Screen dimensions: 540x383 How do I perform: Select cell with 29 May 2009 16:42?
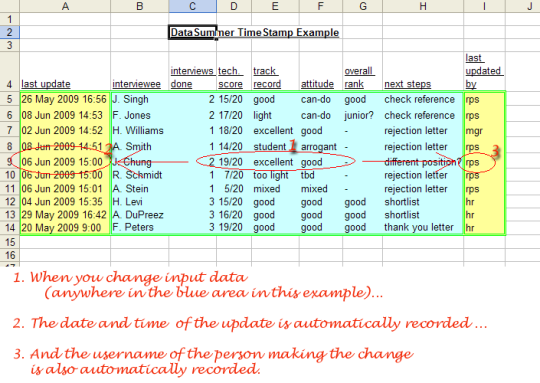coord(65,215)
